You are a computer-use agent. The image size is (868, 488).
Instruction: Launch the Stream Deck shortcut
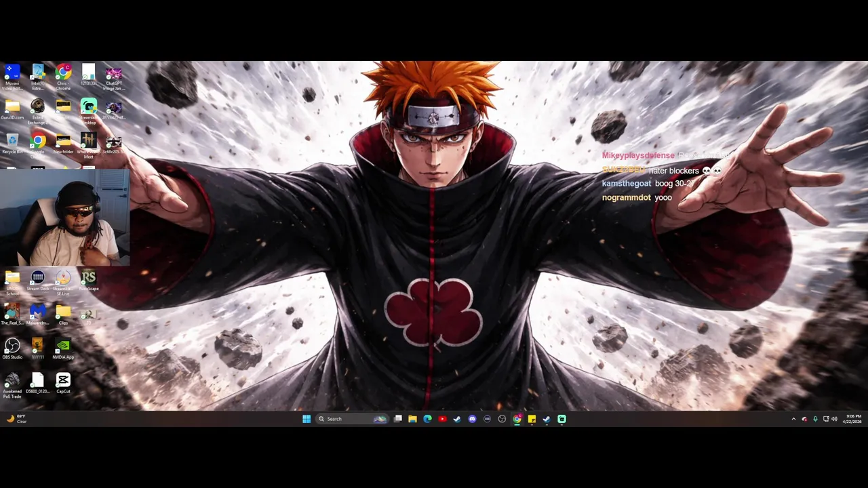tap(37, 281)
